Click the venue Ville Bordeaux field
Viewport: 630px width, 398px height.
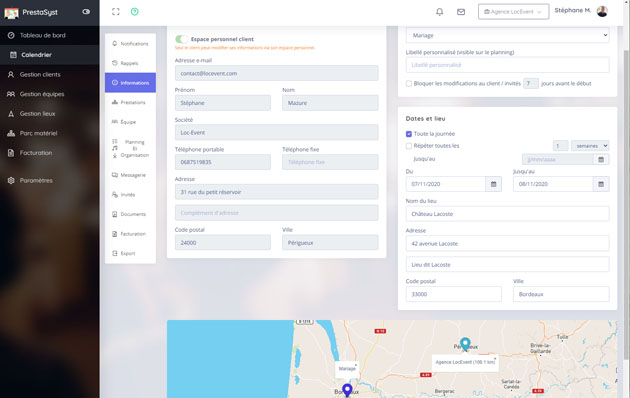tap(561, 294)
